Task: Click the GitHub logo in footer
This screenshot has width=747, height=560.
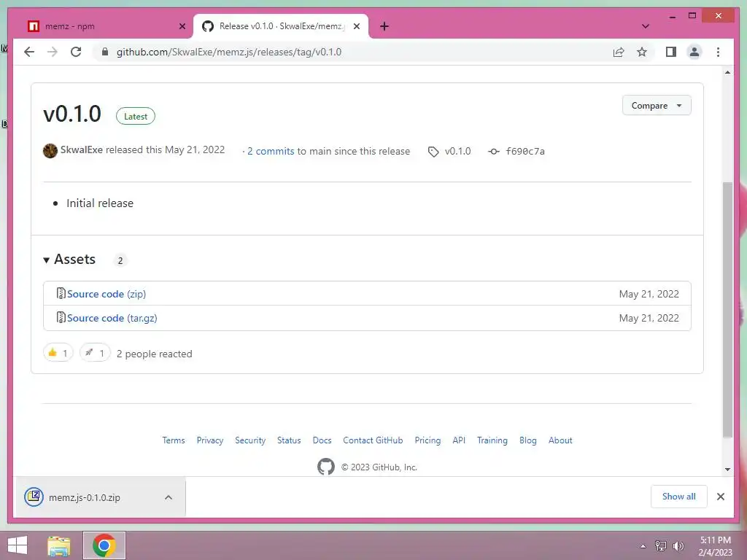Action: point(326,467)
